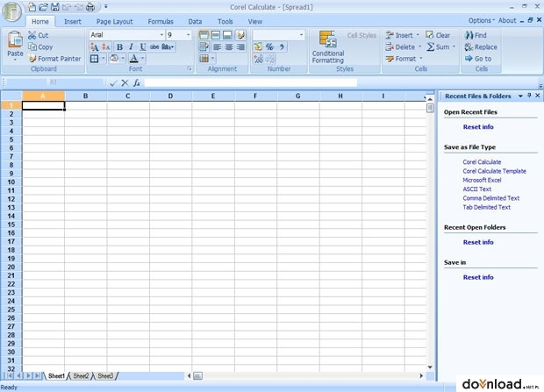Toggle middle vertical alignment

pyautogui.click(x=216, y=35)
